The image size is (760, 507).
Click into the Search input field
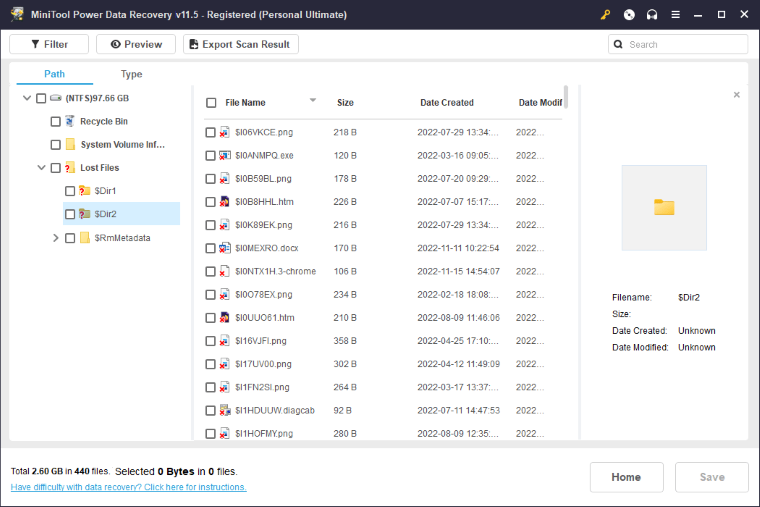point(685,44)
